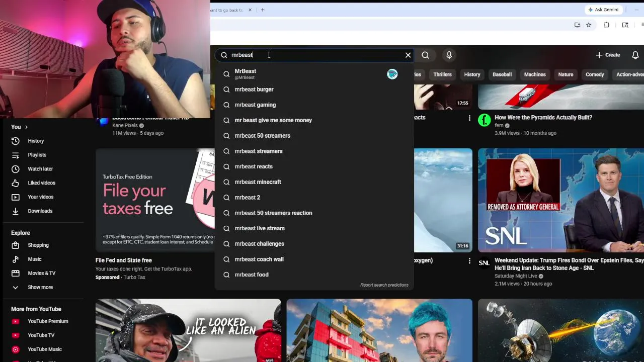Click the install app icon in address bar
This screenshot has width=644, height=362.
tap(577, 25)
